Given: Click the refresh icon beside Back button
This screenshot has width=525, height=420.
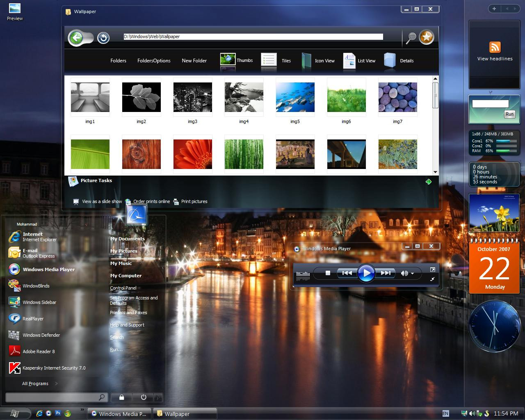Looking at the screenshot, I should (x=103, y=38).
